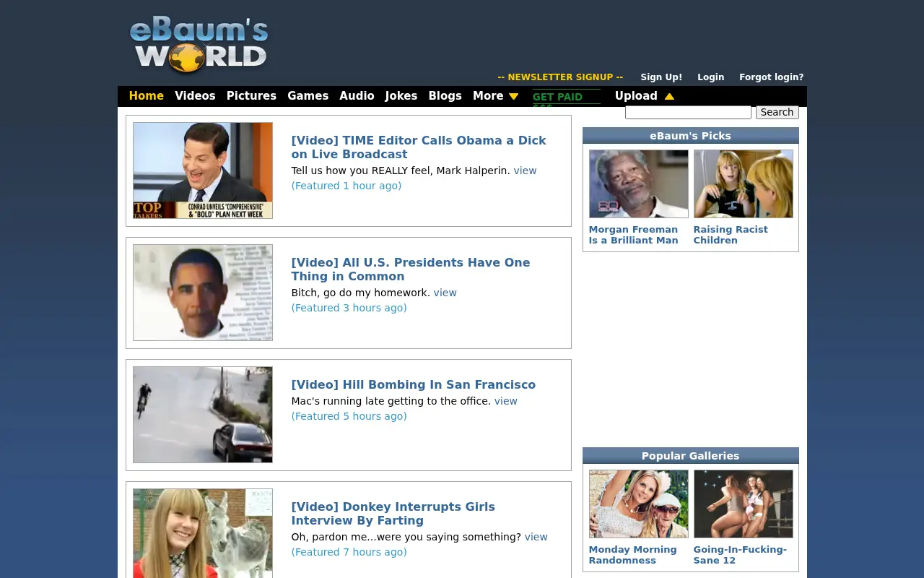Click Raising Racist Children link
Screen dimensions: 924x578
tap(731, 235)
